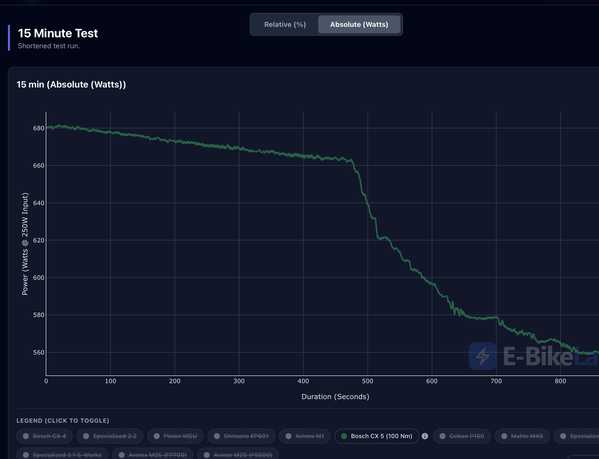
Task: Click the 800 x-axis tick label
Action: tap(560, 381)
